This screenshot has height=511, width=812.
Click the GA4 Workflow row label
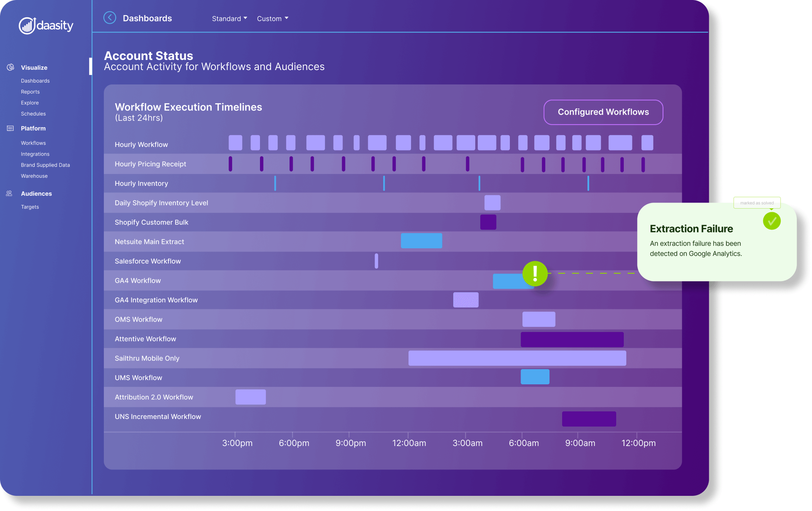point(138,281)
